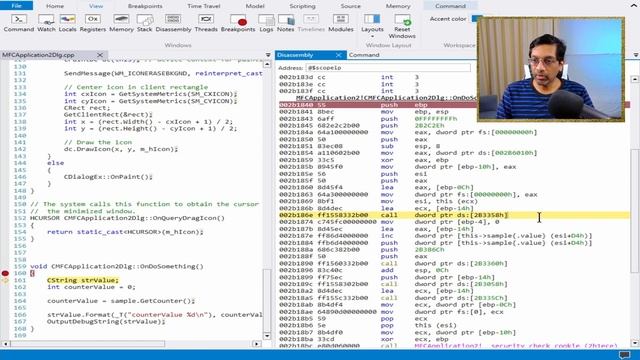The image size is (640, 360).
Task: Toggle breakpoint marker at line 160
Action: coord(5,273)
